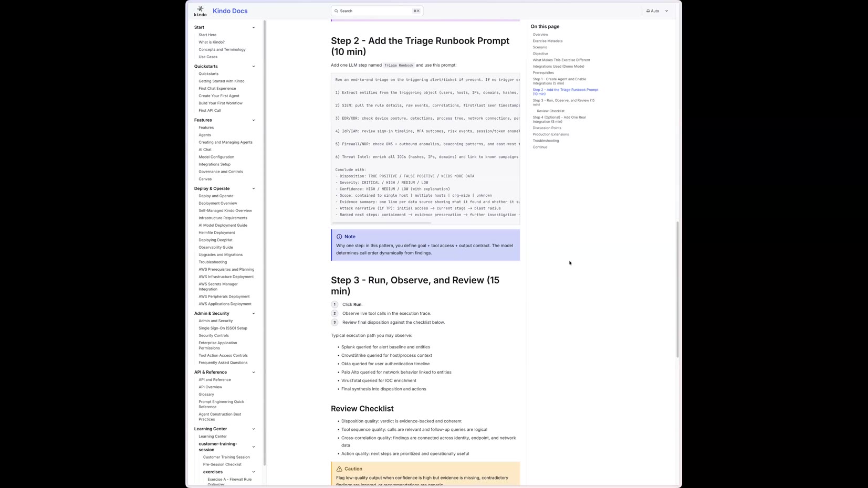Collapse the Learning Center section
The width and height of the screenshot is (868, 488).
click(x=254, y=429)
